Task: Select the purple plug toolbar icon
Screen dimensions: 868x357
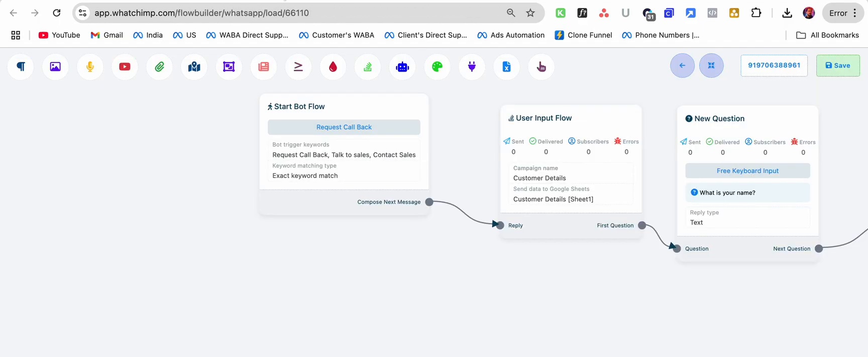Action: coord(472,66)
